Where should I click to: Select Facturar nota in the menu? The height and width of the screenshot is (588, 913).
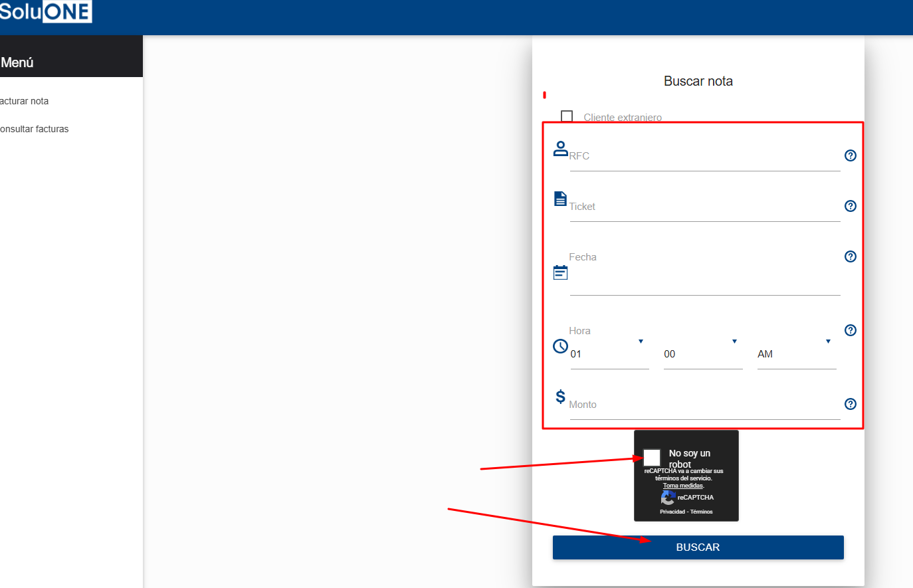pos(25,101)
